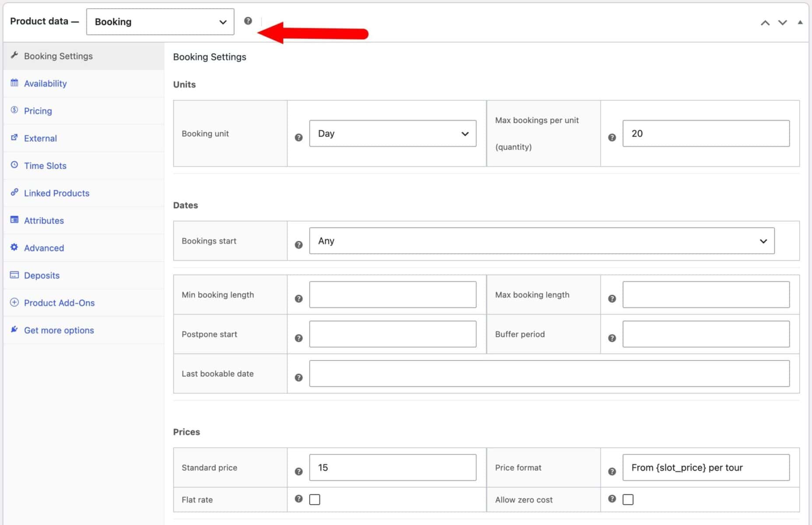
Task: Click the Postpone start field
Action: click(x=392, y=334)
